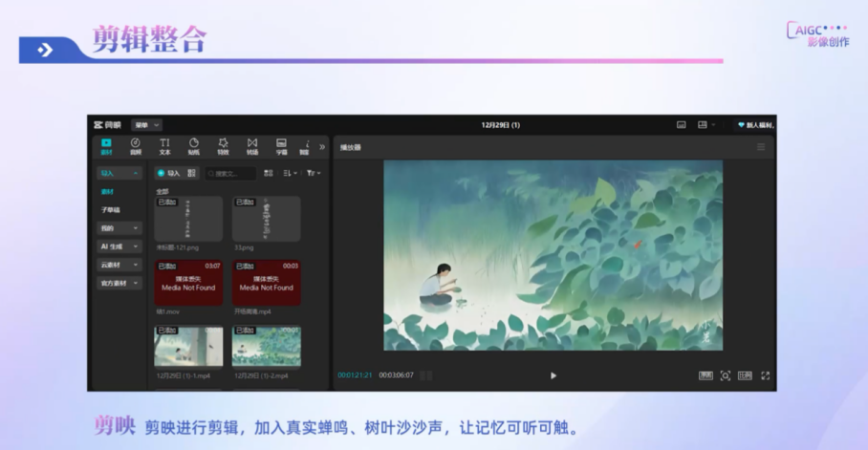This screenshot has width=868, height=450.
Task: Open the 转场 transitions tab icon
Action: click(252, 147)
